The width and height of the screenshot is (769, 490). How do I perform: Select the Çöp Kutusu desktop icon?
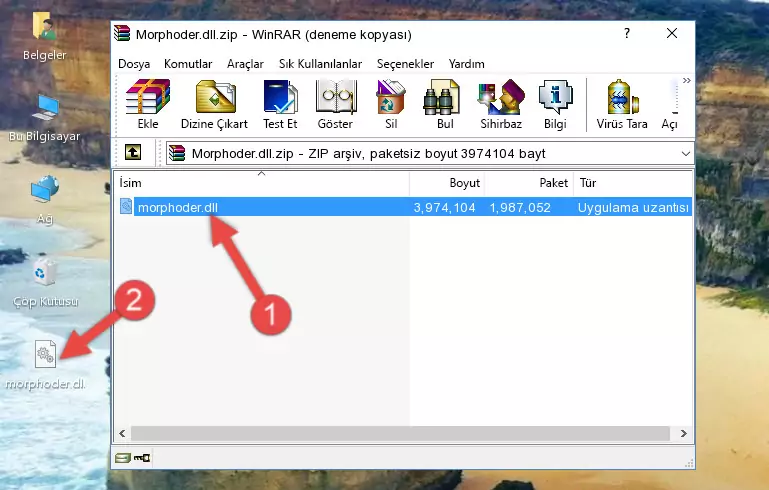coord(45,283)
